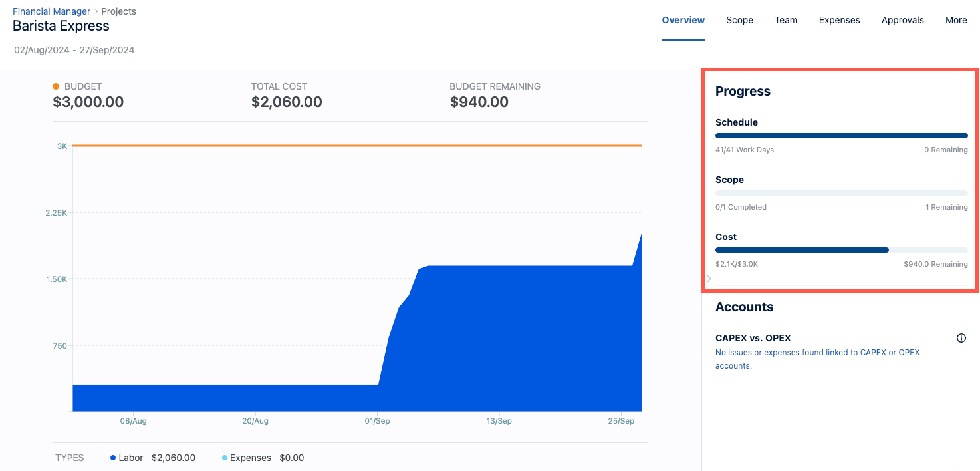Click the CAPEX vs. OPEX info icon

coord(961,337)
